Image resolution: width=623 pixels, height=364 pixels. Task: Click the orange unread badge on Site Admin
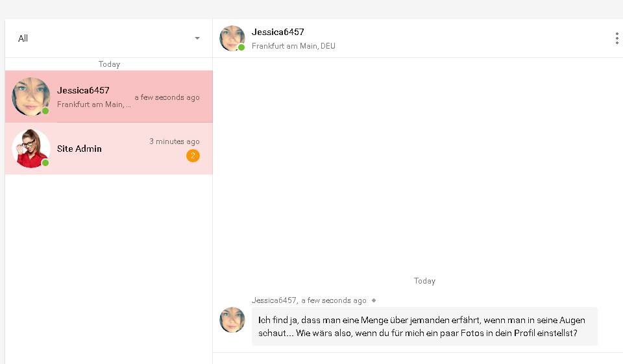point(193,156)
